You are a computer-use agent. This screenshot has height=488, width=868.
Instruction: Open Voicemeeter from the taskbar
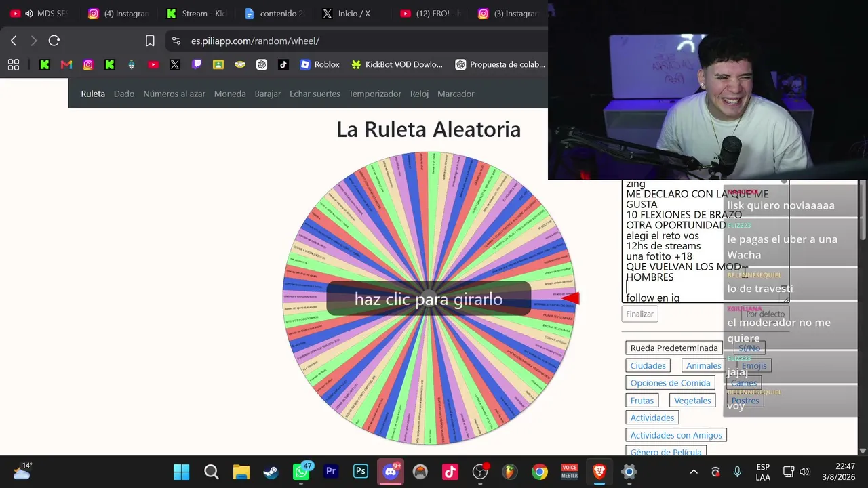[570, 472]
